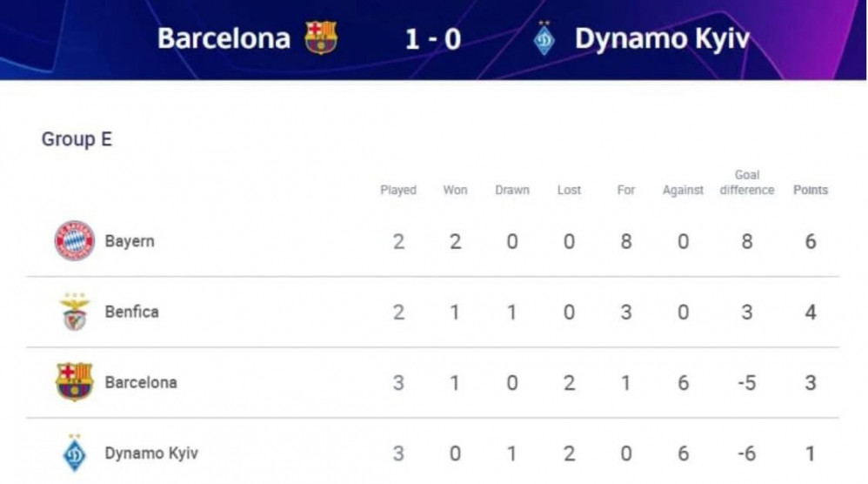The width and height of the screenshot is (868, 484).
Task: Click the Played column header
Action: tap(398, 190)
